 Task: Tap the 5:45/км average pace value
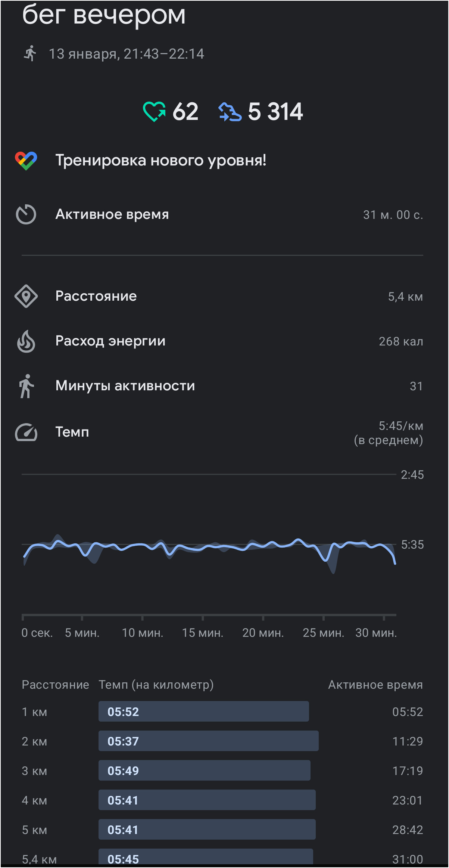(401, 425)
